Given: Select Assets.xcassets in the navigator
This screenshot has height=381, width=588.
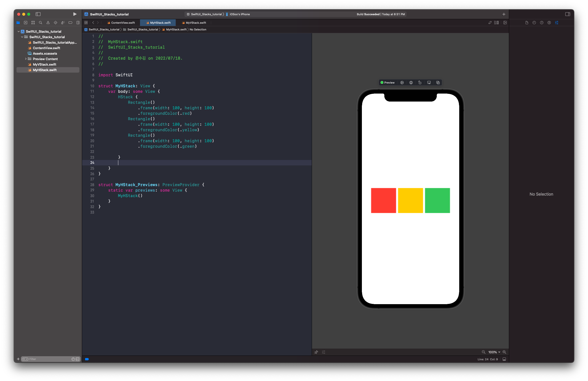Looking at the screenshot, I should tap(45, 53).
